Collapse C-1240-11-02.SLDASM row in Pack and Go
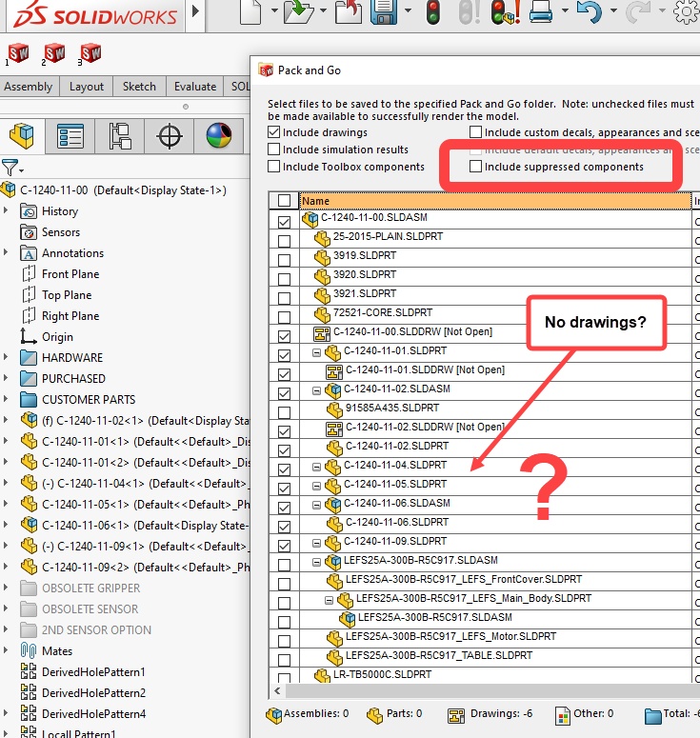700x738 pixels. click(317, 390)
